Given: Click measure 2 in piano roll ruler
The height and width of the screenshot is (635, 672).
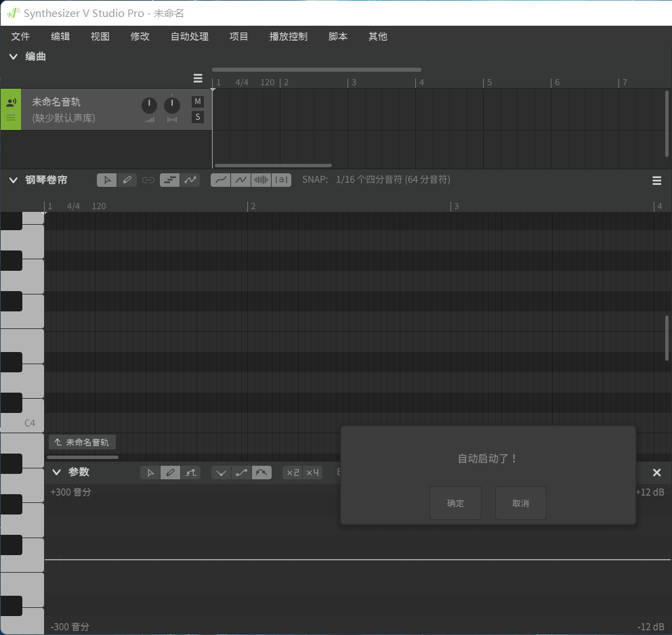Looking at the screenshot, I should pos(253,206).
